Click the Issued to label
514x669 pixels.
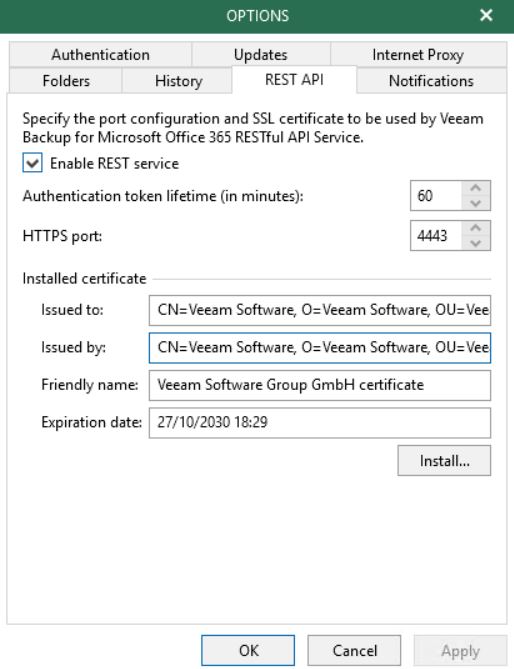[x=72, y=310]
